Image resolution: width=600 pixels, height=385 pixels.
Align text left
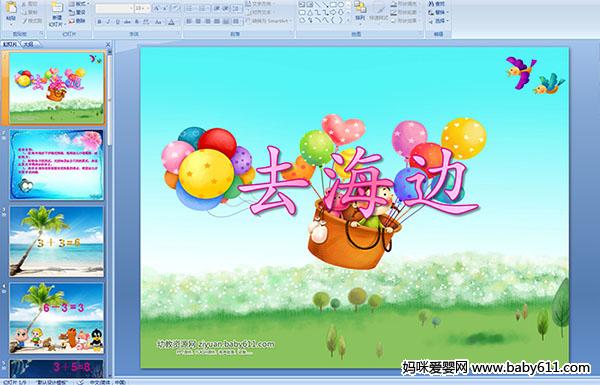tap(189, 21)
